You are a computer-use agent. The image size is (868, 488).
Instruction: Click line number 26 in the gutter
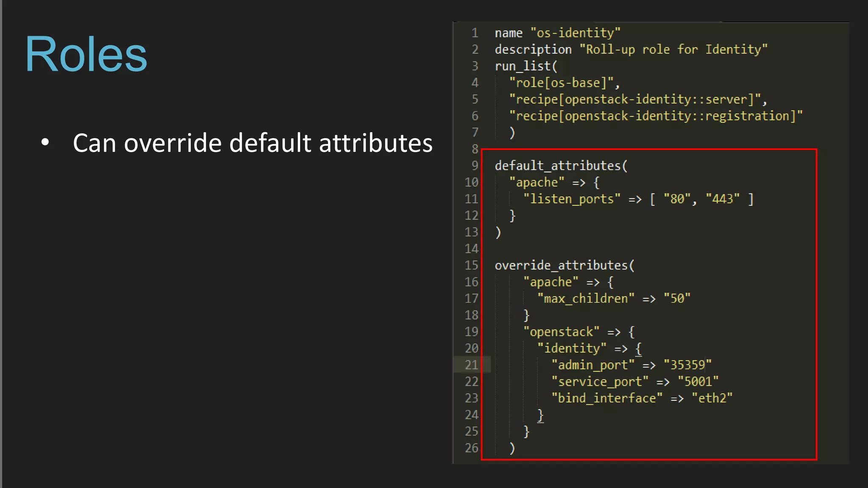point(471,448)
